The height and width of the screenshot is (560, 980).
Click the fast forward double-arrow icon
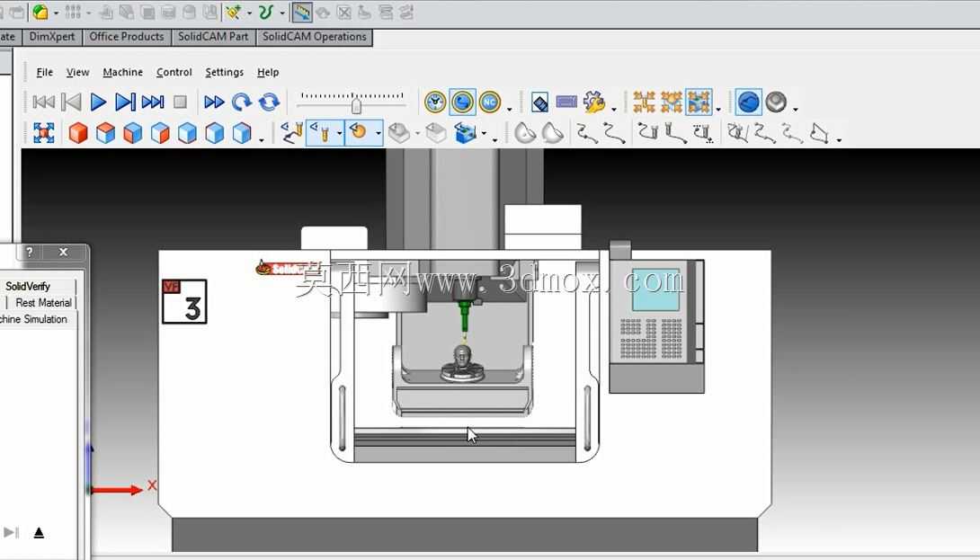coord(214,102)
